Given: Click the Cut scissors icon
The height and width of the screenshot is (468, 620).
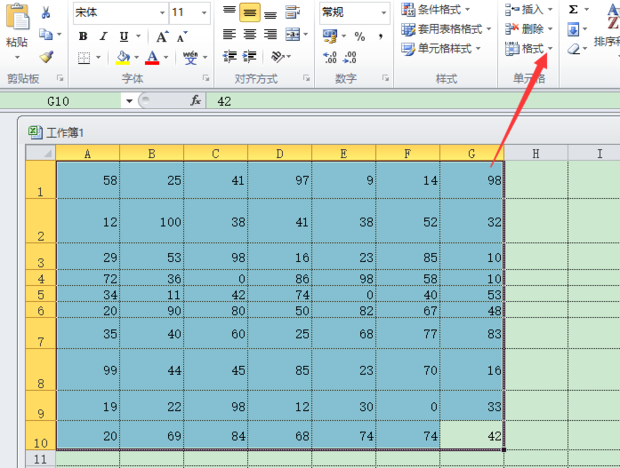Looking at the screenshot, I should (x=46, y=13).
